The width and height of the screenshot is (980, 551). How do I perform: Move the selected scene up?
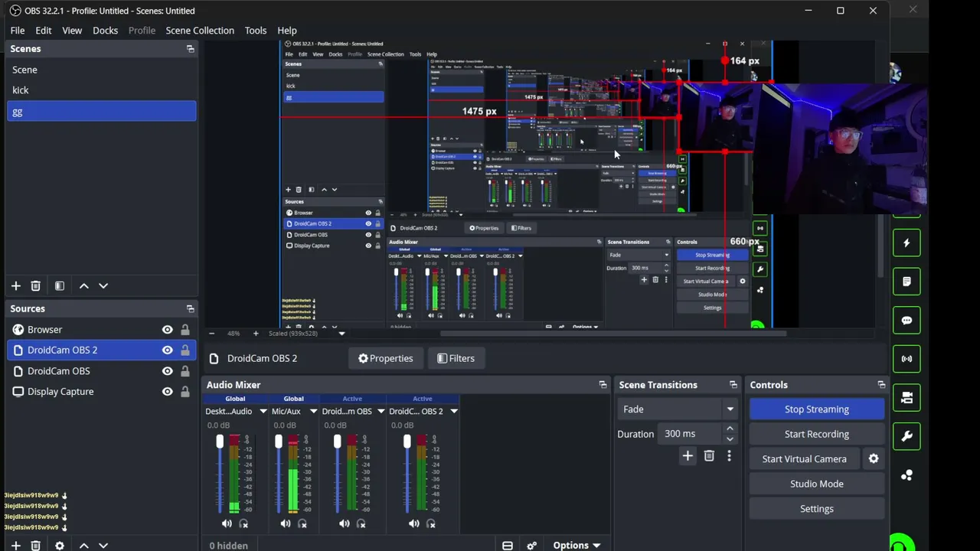pos(84,285)
